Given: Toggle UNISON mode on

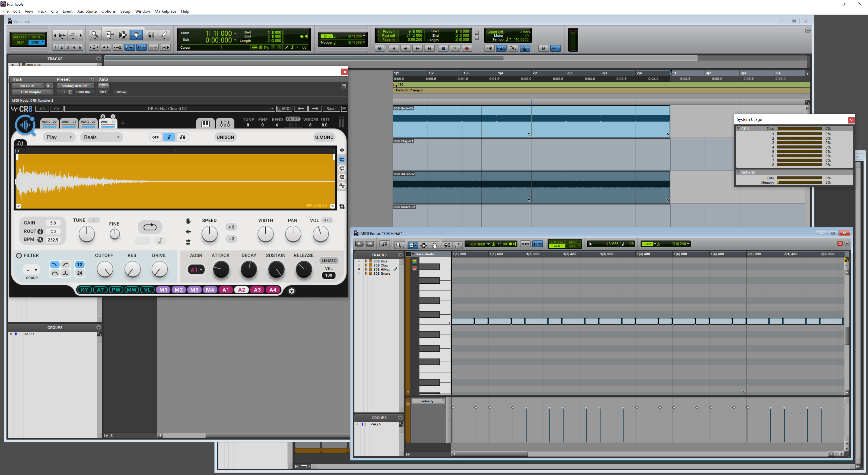Looking at the screenshot, I should pos(225,137).
